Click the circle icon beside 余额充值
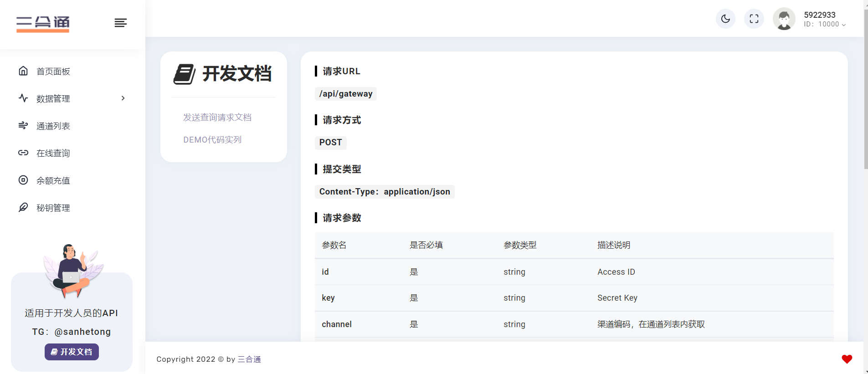The width and height of the screenshot is (868, 374). [23, 180]
